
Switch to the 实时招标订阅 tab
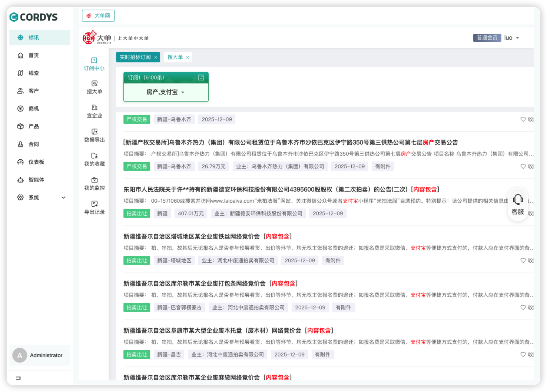click(135, 57)
